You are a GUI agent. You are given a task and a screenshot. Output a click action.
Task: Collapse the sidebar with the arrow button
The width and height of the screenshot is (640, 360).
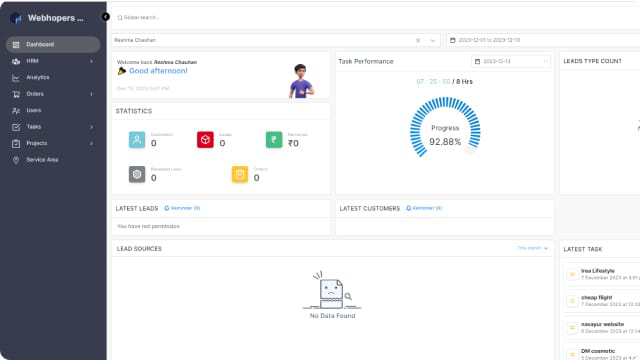coord(106,17)
